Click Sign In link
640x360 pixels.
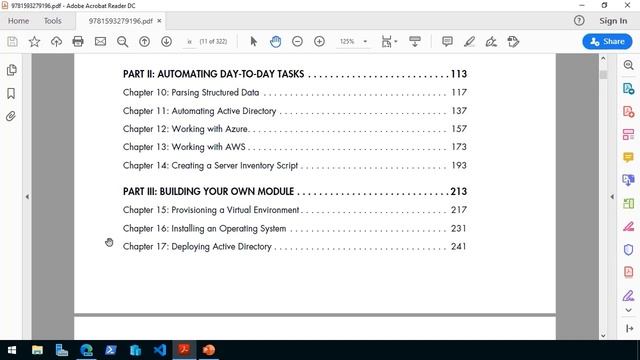click(x=613, y=21)
